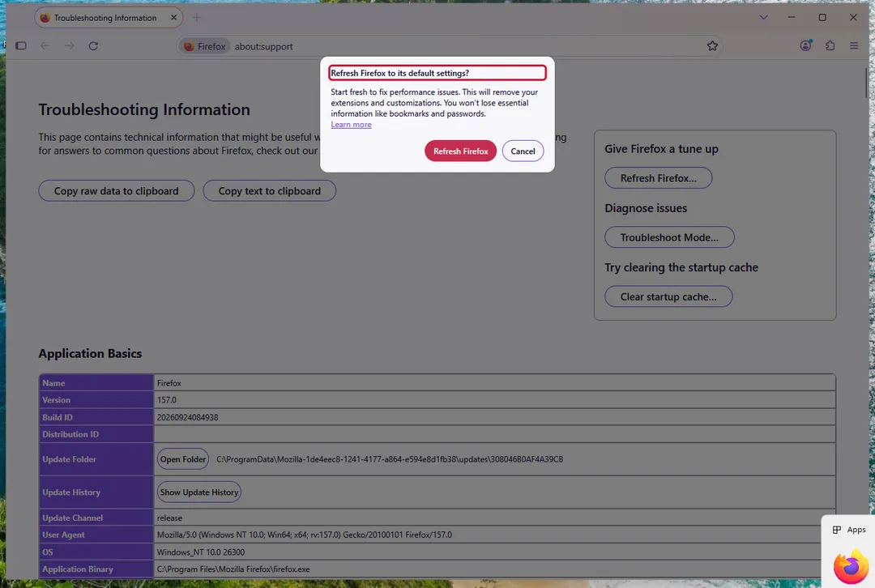Select the Troubleshooting Information tab
Image resolution: width=875 pixels, height=588 pixels.
point(109,18)
